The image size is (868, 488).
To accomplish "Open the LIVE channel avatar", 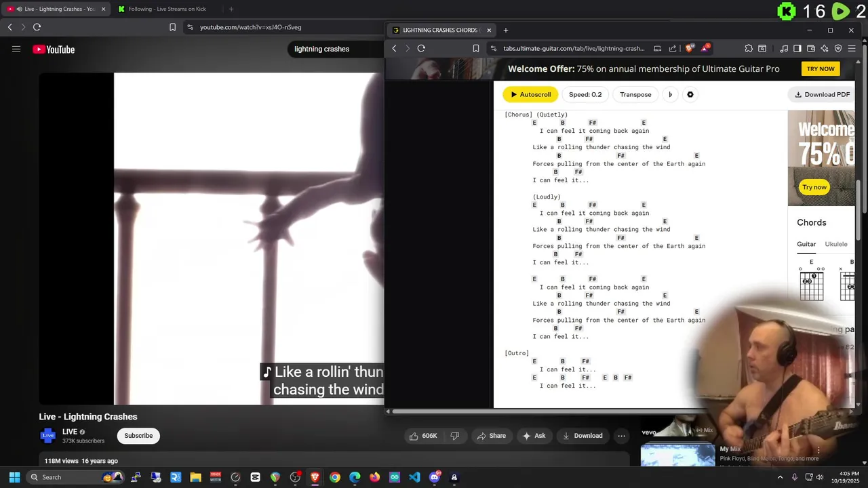I will point(48,436).
